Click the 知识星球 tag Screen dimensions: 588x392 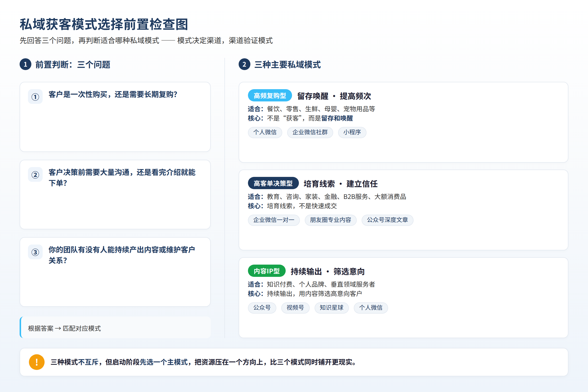pyautogui.click(x=331, y=308)
